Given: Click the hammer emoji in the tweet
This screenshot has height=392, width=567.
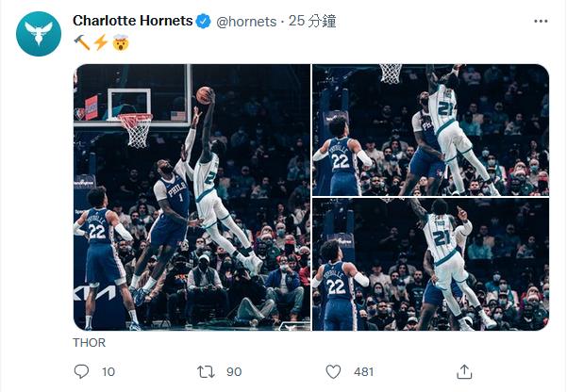Looking at the screenshot, I should pos(81,42).
